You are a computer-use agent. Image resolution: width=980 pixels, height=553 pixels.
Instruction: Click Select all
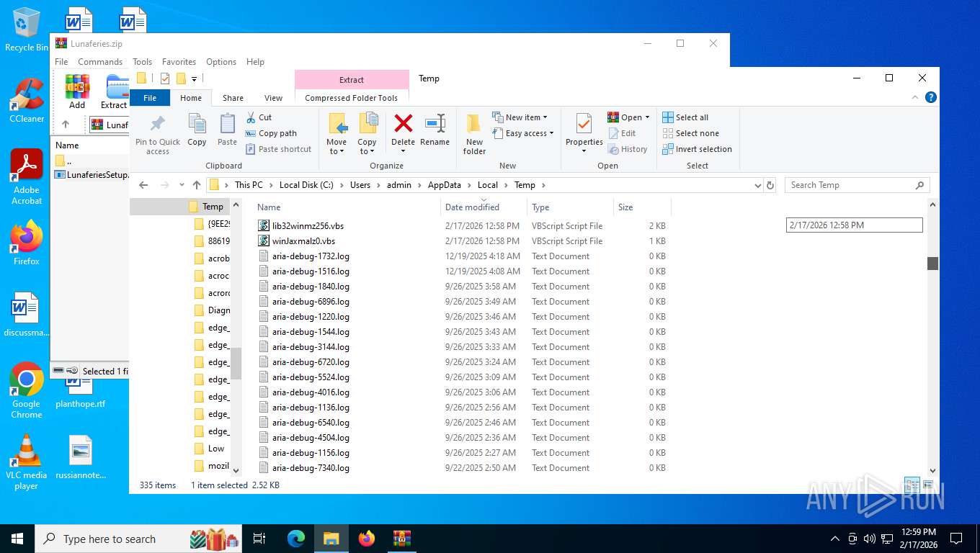tap(685, 117)
